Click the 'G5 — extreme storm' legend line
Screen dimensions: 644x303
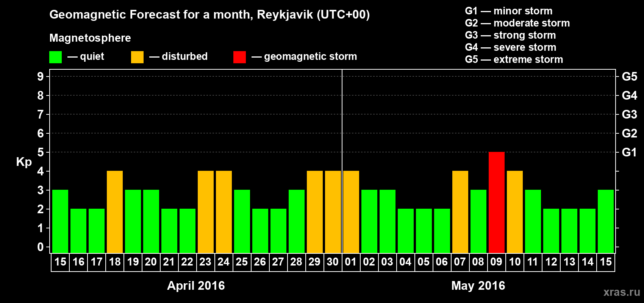(514, 59)
